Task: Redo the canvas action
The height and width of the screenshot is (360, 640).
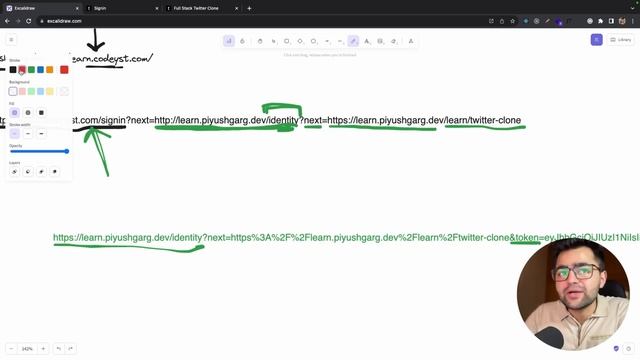Action: pos(70,349)
